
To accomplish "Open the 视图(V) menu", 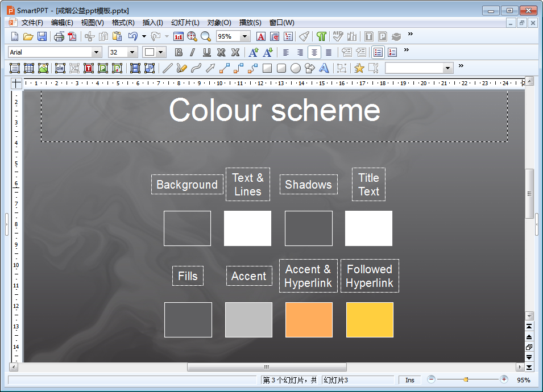I will 92,23.
